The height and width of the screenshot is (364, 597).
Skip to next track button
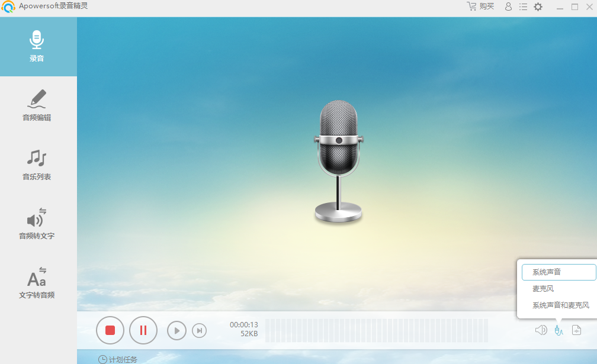(x=200, y=330)
